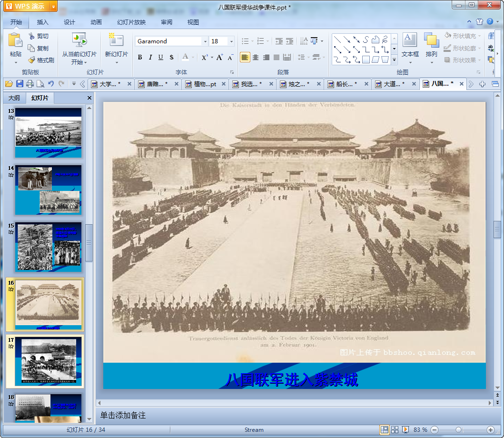Click the Paste icon
Viewport: 504px width, 438px height.
point(15,40)
